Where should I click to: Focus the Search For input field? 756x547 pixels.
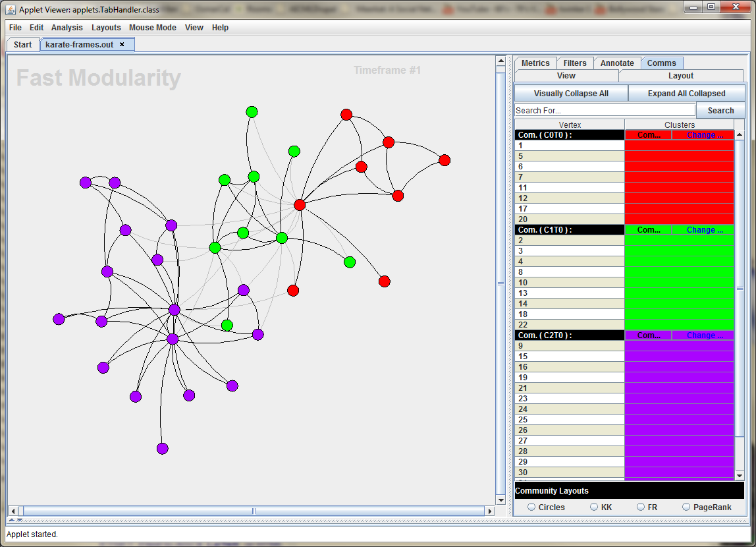click(605, 111)
